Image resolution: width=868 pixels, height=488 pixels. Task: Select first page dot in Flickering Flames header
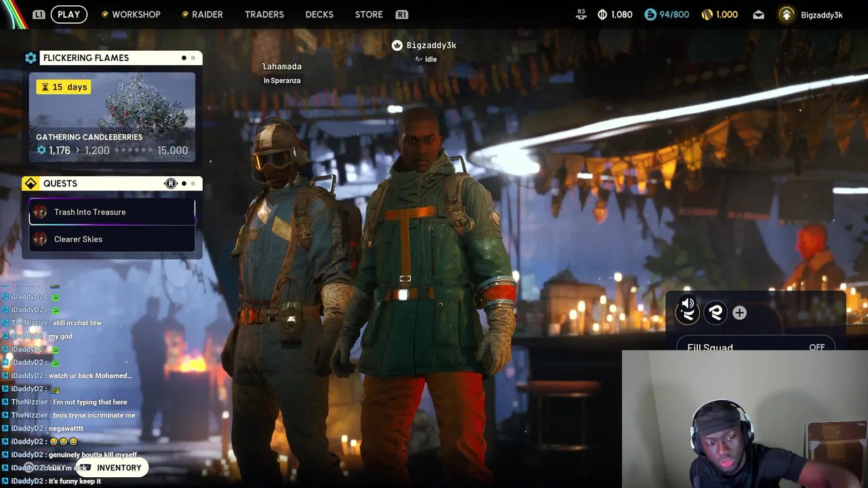click(184, 58)
